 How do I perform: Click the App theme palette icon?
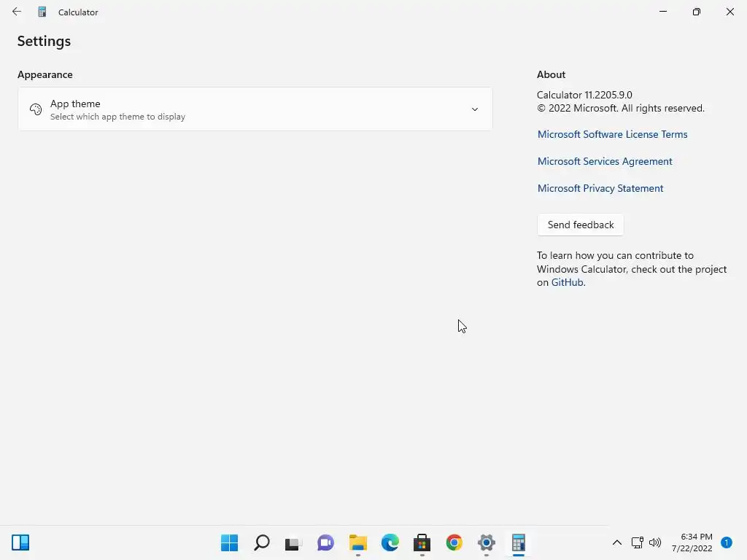[x=36, y=109]
